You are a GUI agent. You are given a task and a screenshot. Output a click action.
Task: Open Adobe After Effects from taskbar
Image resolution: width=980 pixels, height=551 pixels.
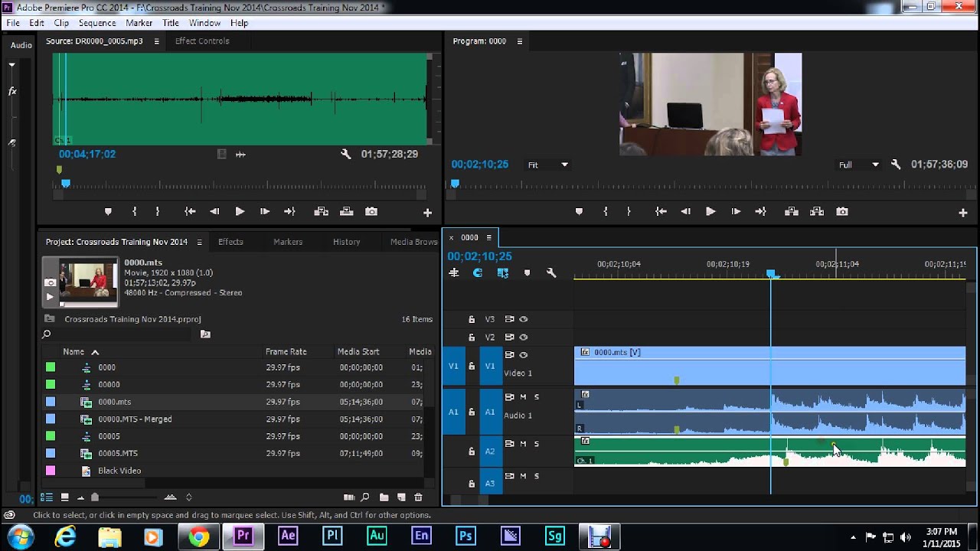[288, 536]
